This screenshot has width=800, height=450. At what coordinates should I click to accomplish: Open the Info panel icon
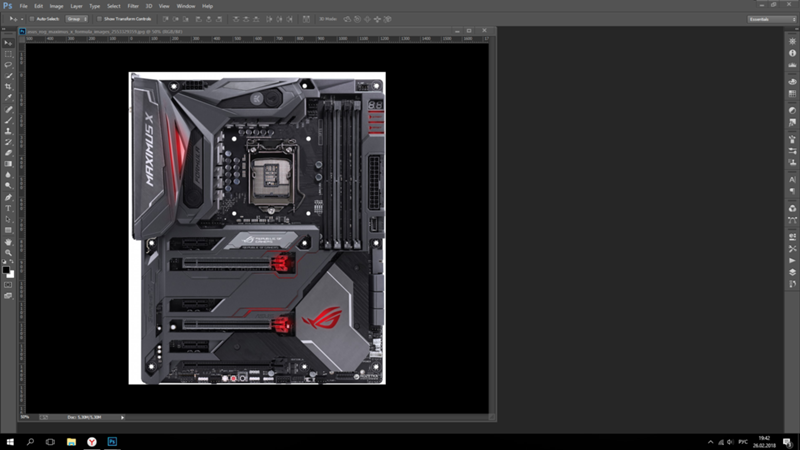(792, 53)
